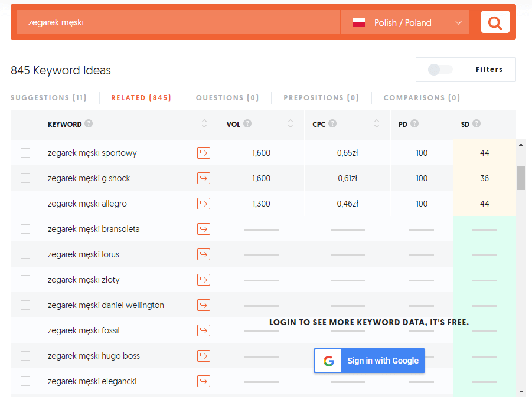Open keyword details for zegarek męski fossil
532x406 pixels.
pyautogui.click(x=204, y=330)
